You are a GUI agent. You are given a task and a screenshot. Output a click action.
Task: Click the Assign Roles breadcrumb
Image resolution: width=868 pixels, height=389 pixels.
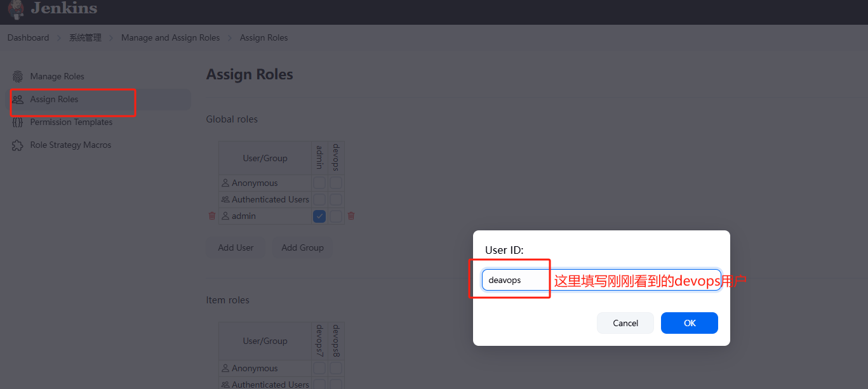click(x=264, y=37)
